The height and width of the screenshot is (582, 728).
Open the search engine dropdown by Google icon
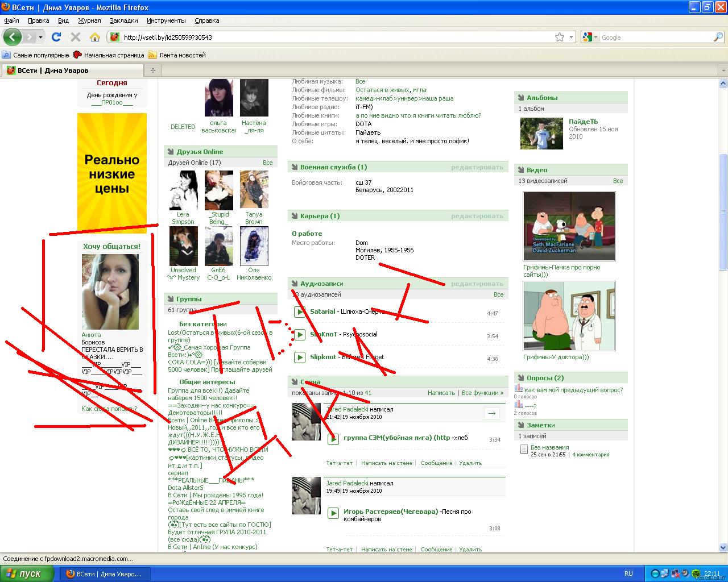click(590, 37)
